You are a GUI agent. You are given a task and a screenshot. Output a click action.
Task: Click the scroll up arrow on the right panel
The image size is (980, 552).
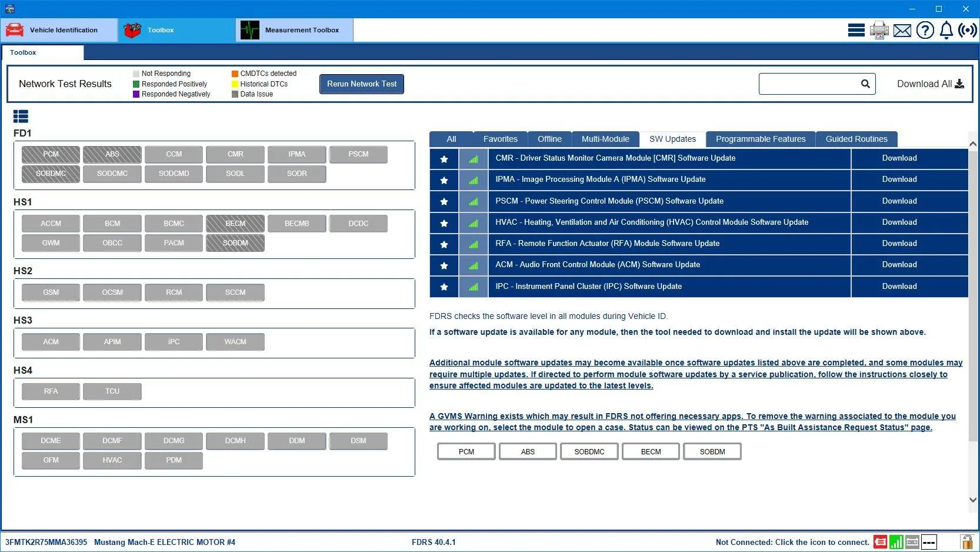pos(973,144)
